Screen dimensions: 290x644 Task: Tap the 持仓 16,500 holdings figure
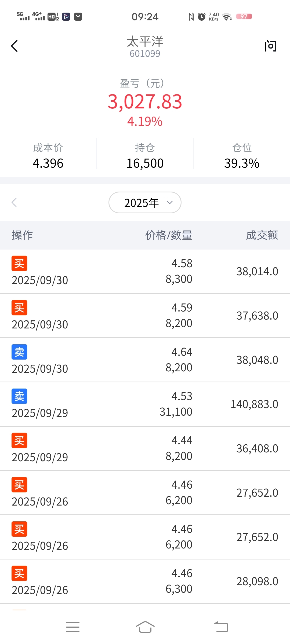(145, 163)
